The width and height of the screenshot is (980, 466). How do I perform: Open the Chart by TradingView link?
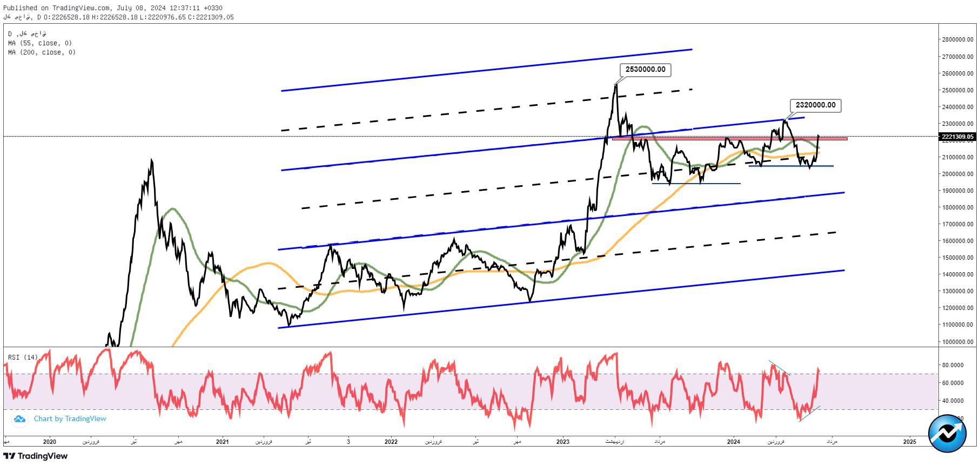coord(70,418)
